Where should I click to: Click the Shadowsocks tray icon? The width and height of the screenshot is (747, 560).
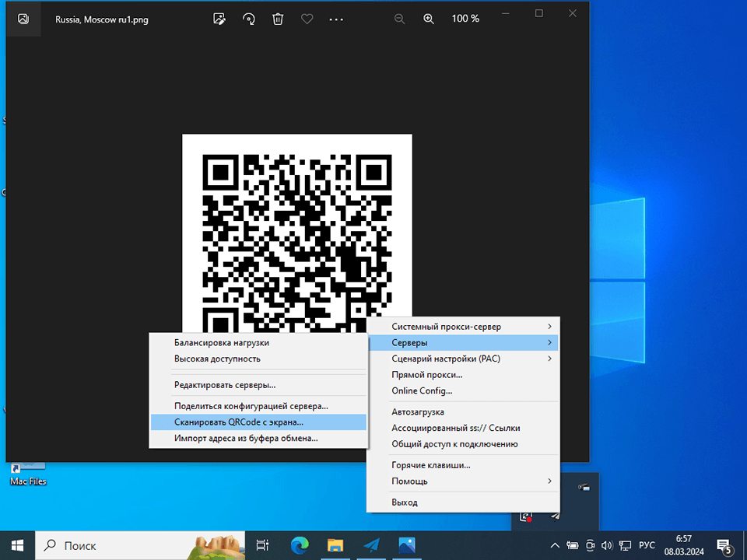click(526, 516)
